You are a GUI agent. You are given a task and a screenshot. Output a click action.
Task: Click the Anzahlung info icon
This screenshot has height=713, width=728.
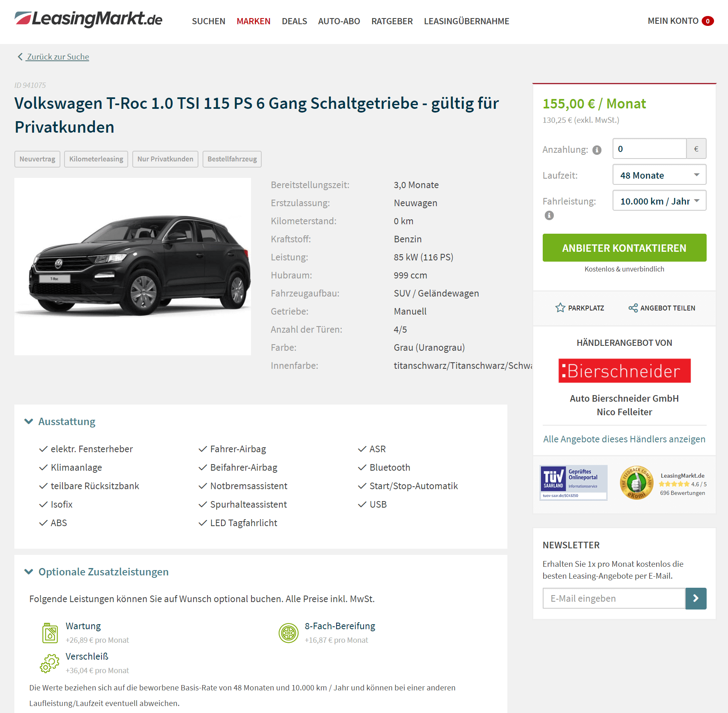[x=597, y=150]
